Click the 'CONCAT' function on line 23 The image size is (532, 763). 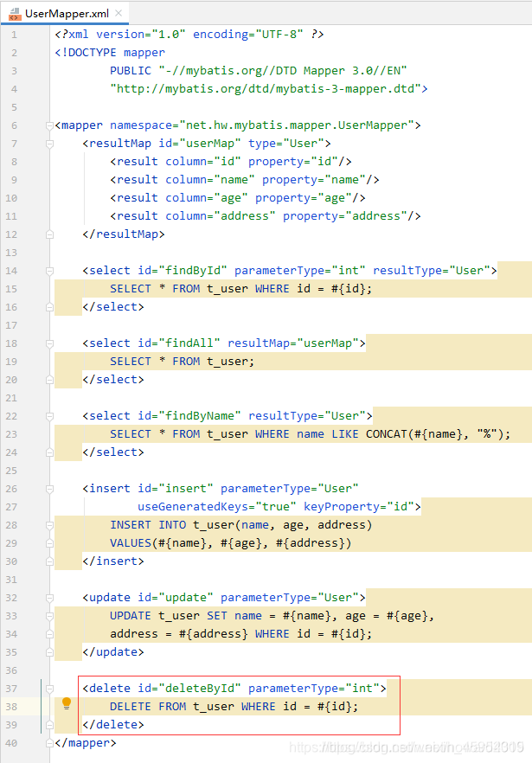[386, 434]
